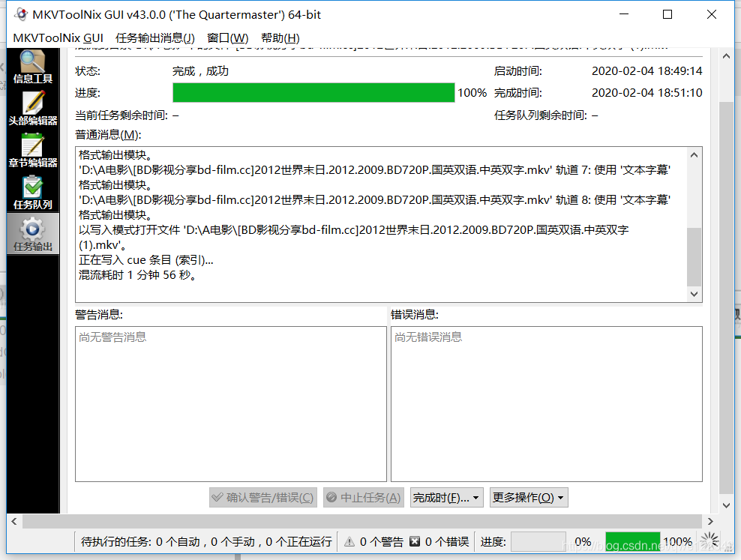Click 中止任务(A) abort button
The width and height of the screenshot is (741, 560).
pyautogui.click(x=364, y=498)
